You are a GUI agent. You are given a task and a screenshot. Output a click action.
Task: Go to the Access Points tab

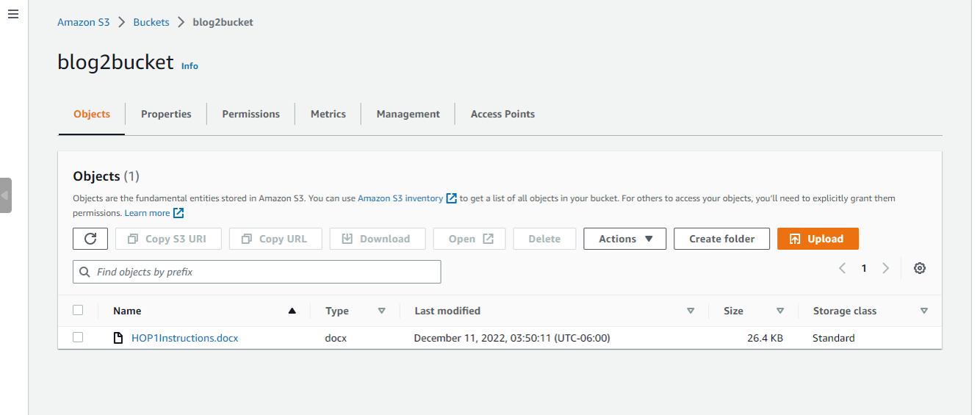(502, 114)
